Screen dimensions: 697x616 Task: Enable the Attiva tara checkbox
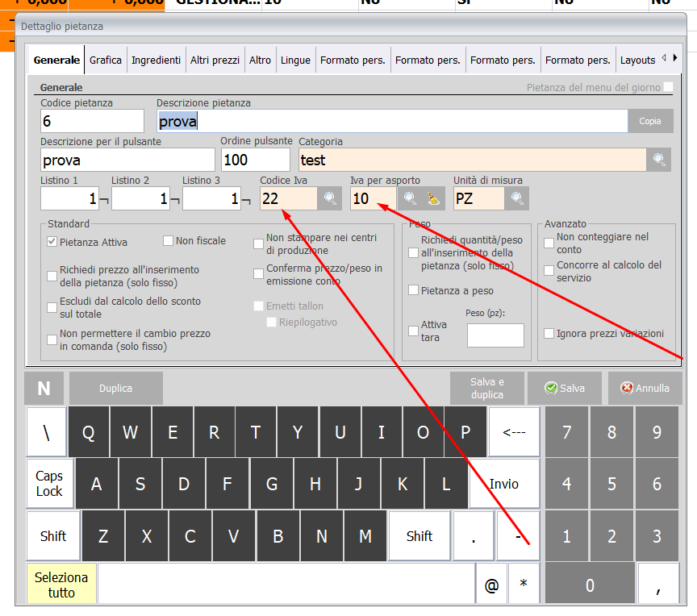[413, 331]
